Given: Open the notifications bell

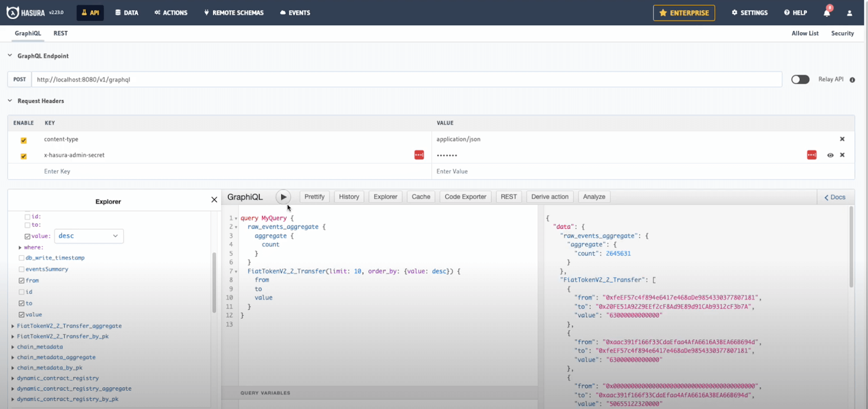Looking at the screenshot, I should point(827,13).
